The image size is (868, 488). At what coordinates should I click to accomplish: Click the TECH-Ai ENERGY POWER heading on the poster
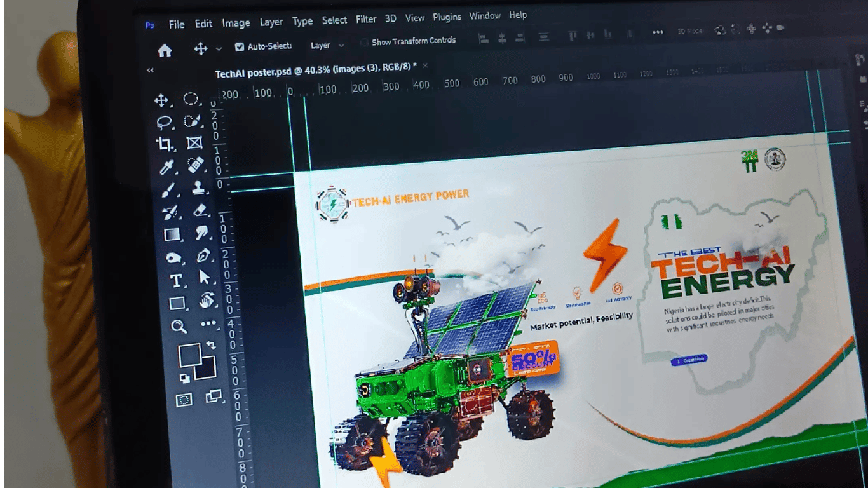tap(410, 198)
